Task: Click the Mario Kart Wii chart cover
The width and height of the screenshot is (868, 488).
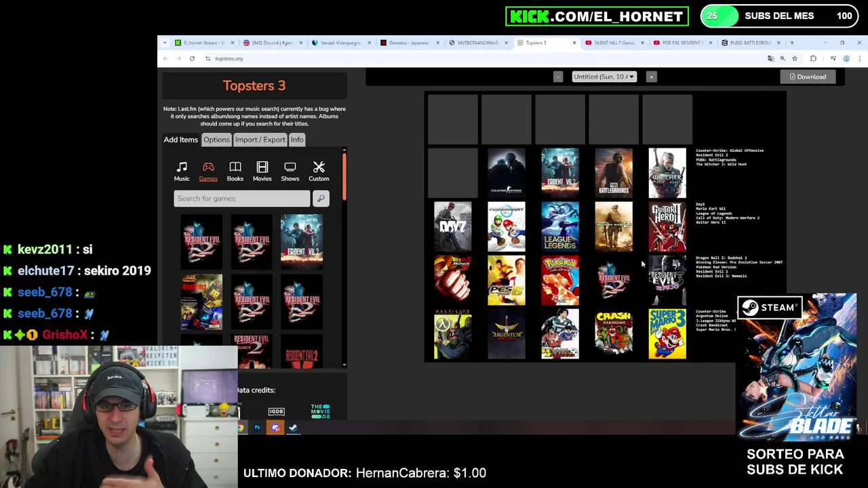Action: pos(507,226)
